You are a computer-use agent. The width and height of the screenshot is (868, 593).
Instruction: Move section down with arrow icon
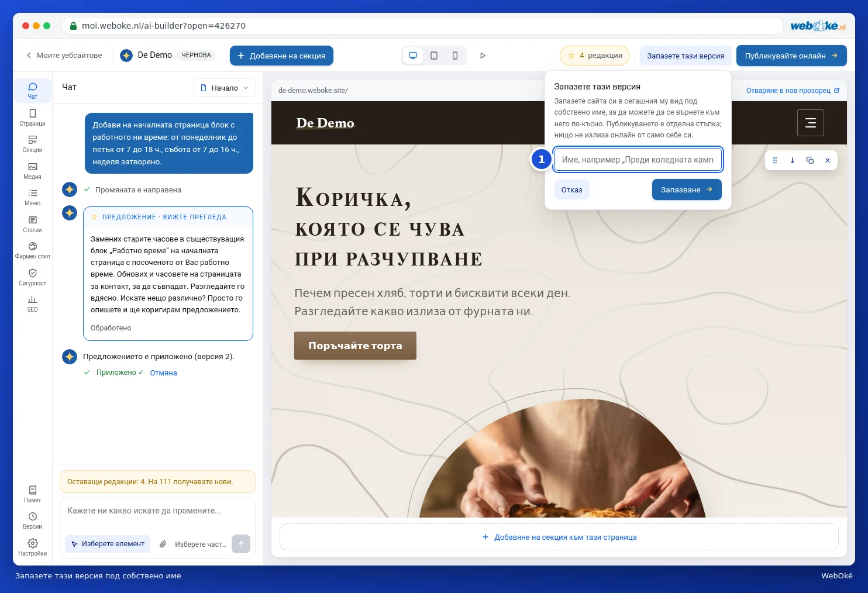793,160
